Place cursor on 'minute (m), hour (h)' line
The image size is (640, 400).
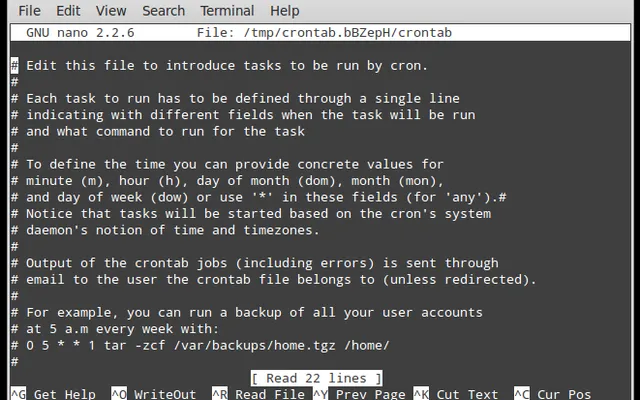click(x=227, y=181)
